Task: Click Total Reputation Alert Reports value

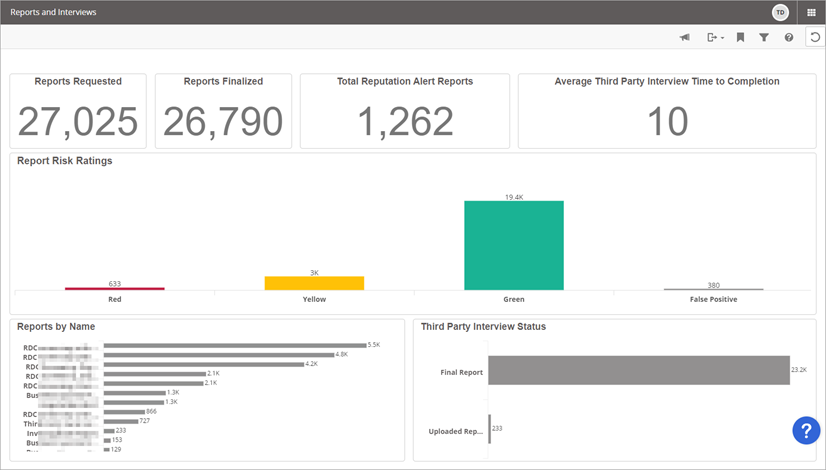Action: (x=405, y=121)
